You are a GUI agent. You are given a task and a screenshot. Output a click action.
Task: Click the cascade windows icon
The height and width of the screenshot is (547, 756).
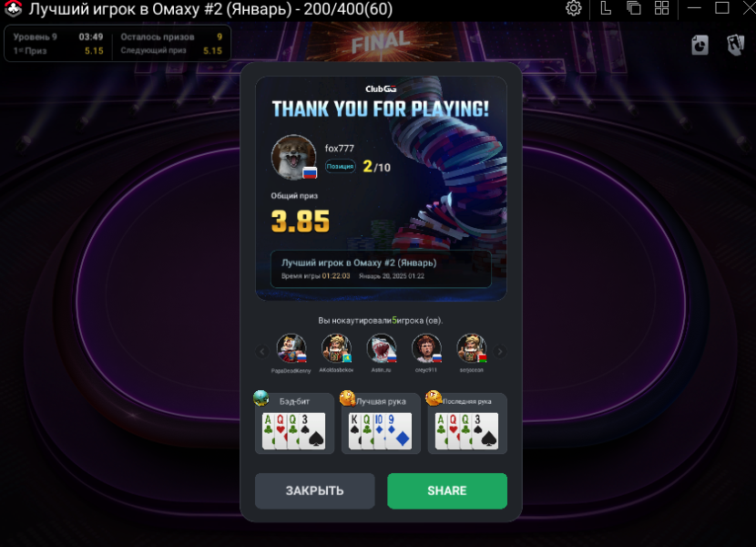point(634,8)
